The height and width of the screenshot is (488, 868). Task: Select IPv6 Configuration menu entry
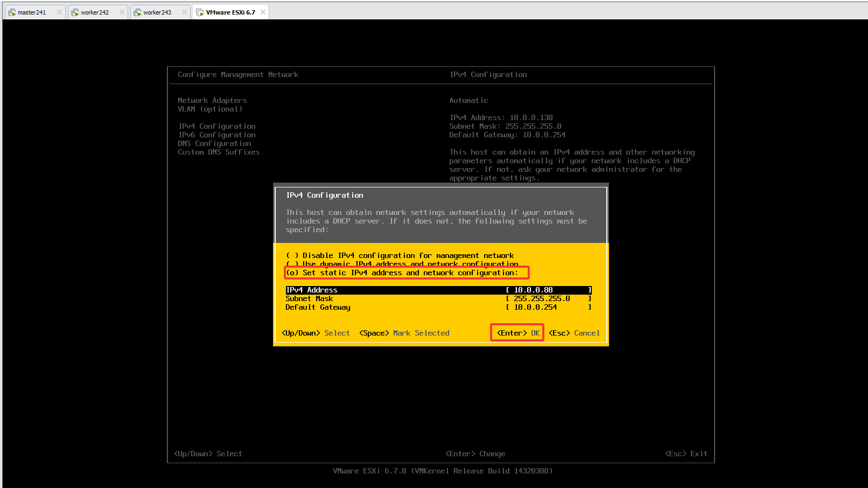click(x=217, y=135)
